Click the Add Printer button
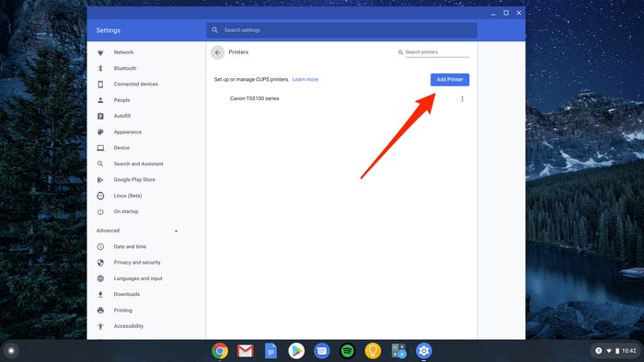The width and height of the screenshot is (644, 362). click(450, 80)
